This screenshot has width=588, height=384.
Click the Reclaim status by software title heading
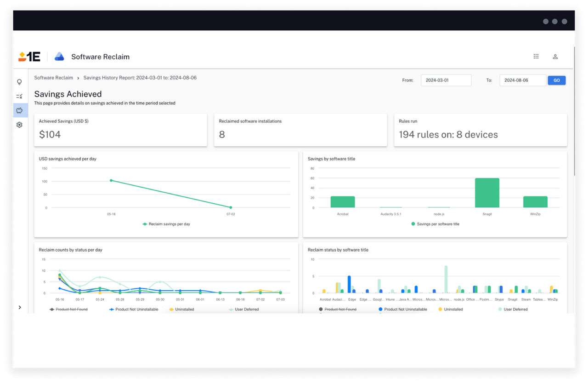point(338,250)
